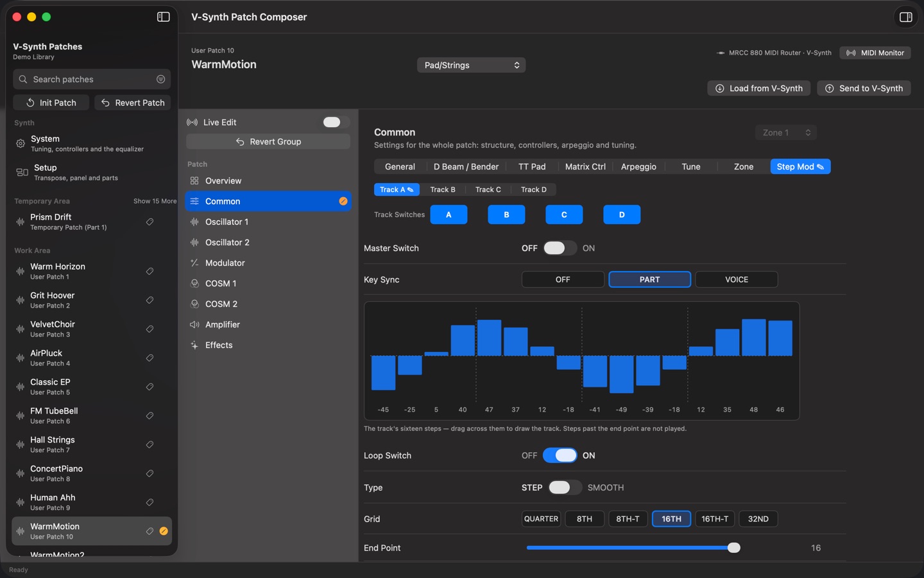Click the Amplifier speaker icon
Viewport: 924px width, 578px height.
[x=194, y=324]
